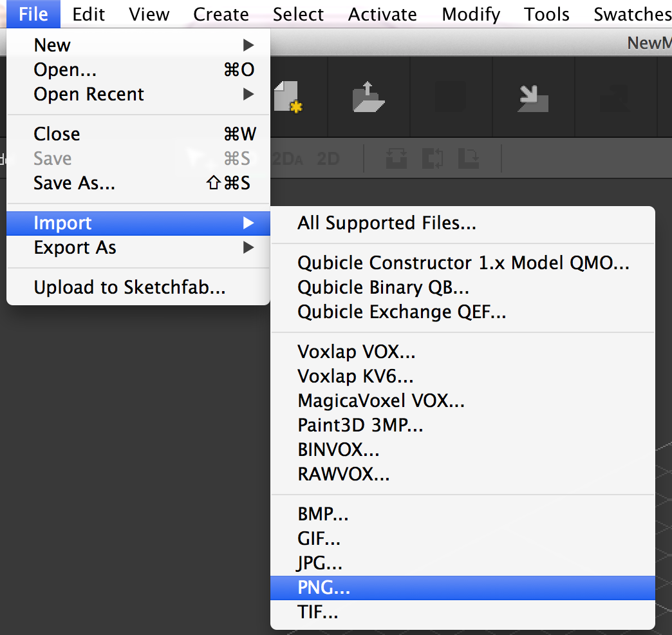Import PNG... image

click(463, 587)
